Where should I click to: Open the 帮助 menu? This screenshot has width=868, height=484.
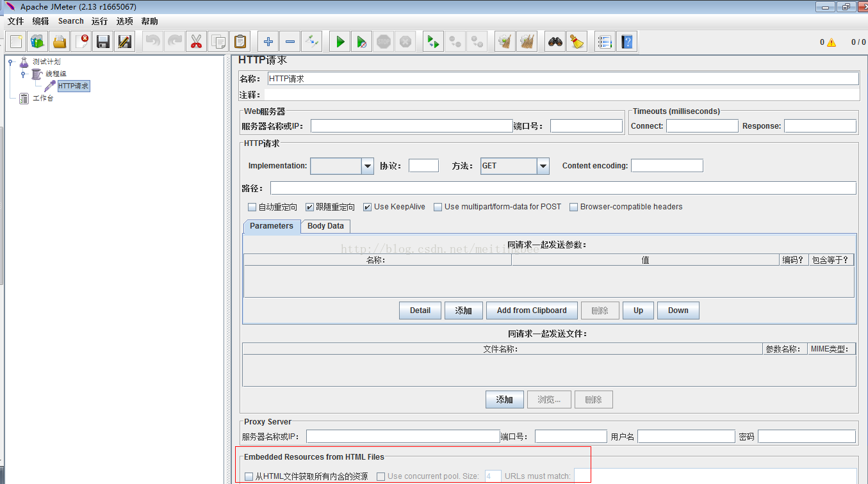coord(149,21)
